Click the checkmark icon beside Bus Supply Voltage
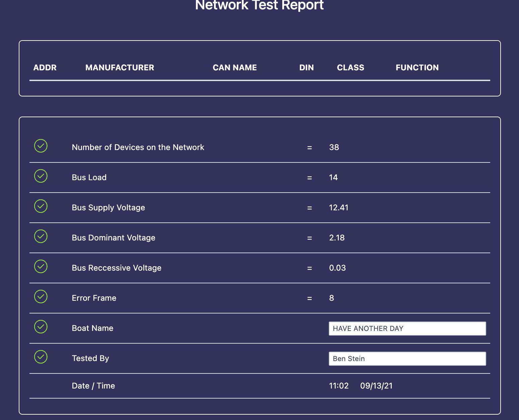519x420 pixels. point(41,206)
